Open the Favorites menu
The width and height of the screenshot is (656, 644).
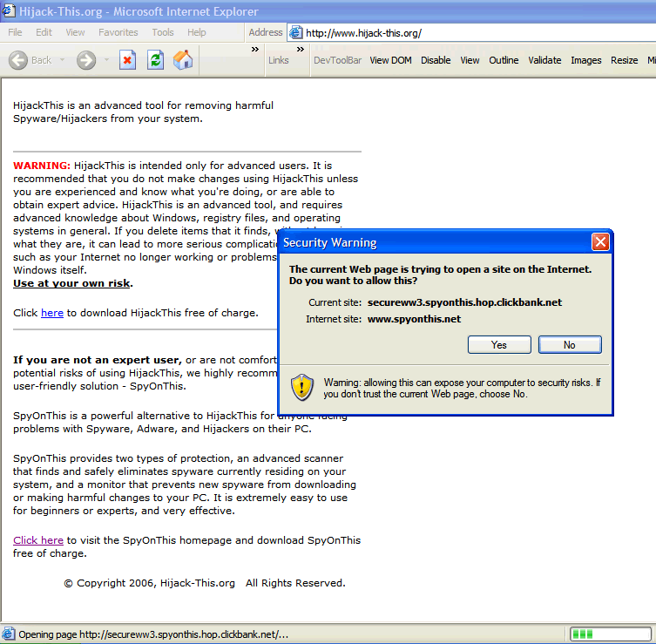click(x=118, y=32)
